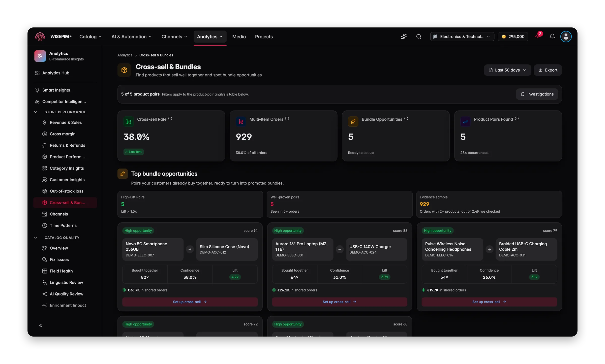Image resolution: width=605 pixels, height=364 pixels.
Task: Open the notifications bell
Action: click(552, 37)
